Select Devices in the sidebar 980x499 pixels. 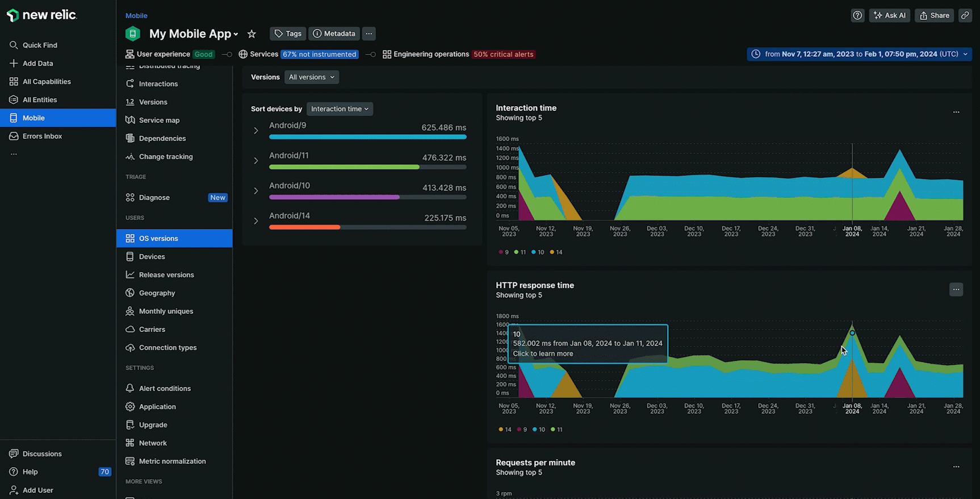(152, 257)
